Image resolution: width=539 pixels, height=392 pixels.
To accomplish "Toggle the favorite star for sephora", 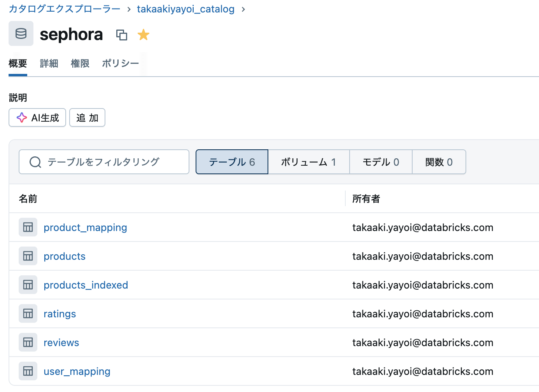I will (x=143, y=35).
